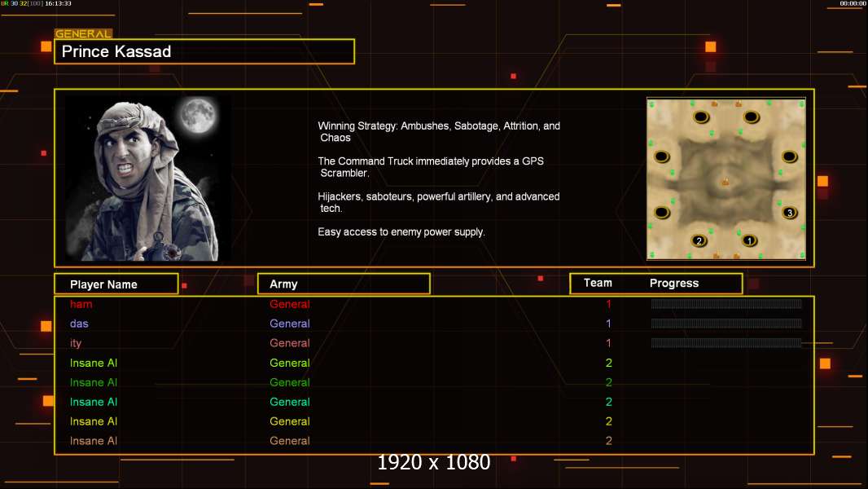The width and height of the screenshot is (868, 489).
Task: Click ham's team number 1
Action: (x=608, y=304)
